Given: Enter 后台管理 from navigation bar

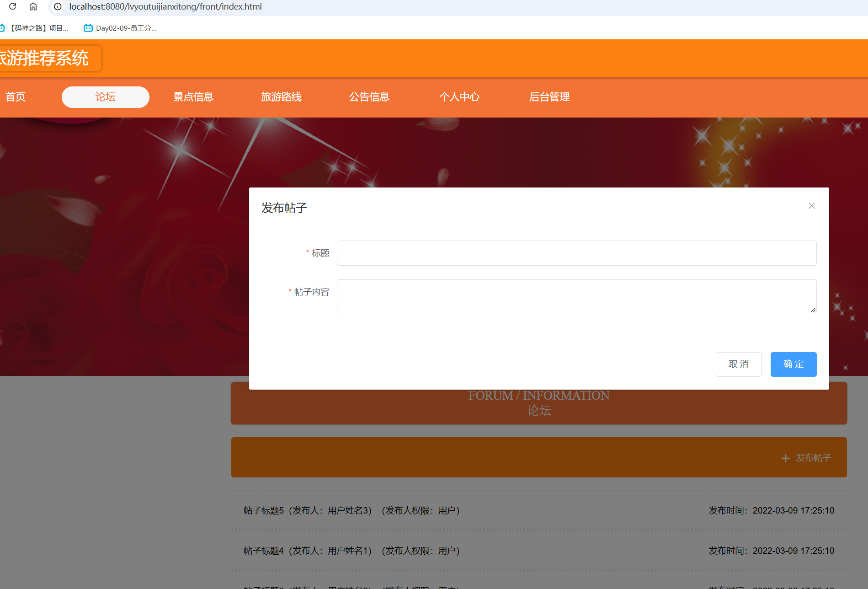Looking at the screenshot, I should point(549,97).
